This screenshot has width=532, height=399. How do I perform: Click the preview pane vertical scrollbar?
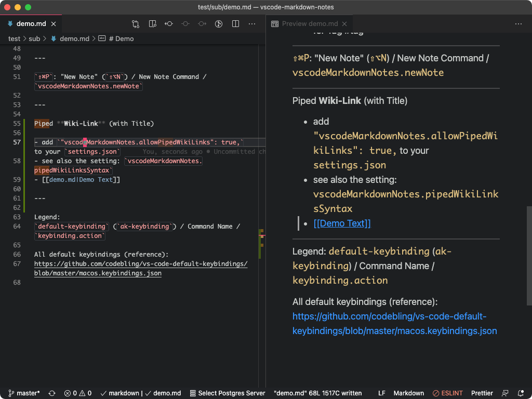point(529,255)
